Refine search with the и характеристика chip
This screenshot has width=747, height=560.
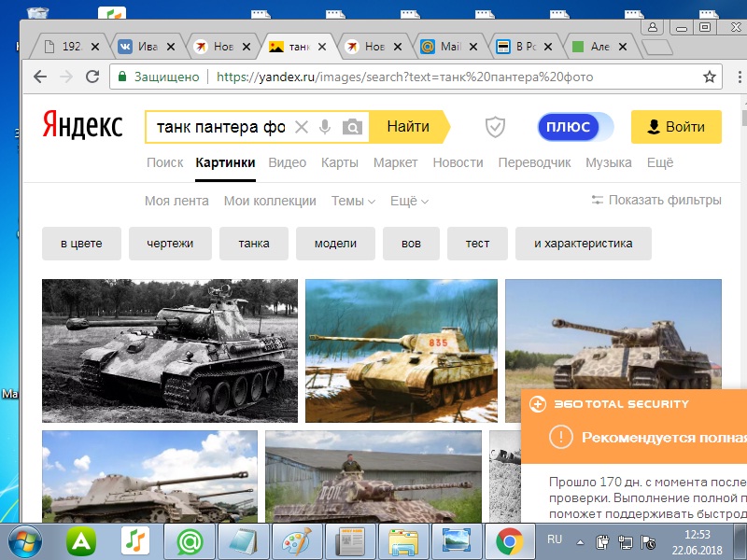click(x=583, y=244)
